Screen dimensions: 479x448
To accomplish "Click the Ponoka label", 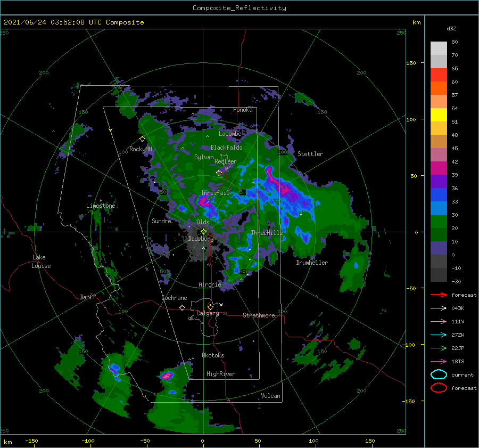I will [243, 110].
